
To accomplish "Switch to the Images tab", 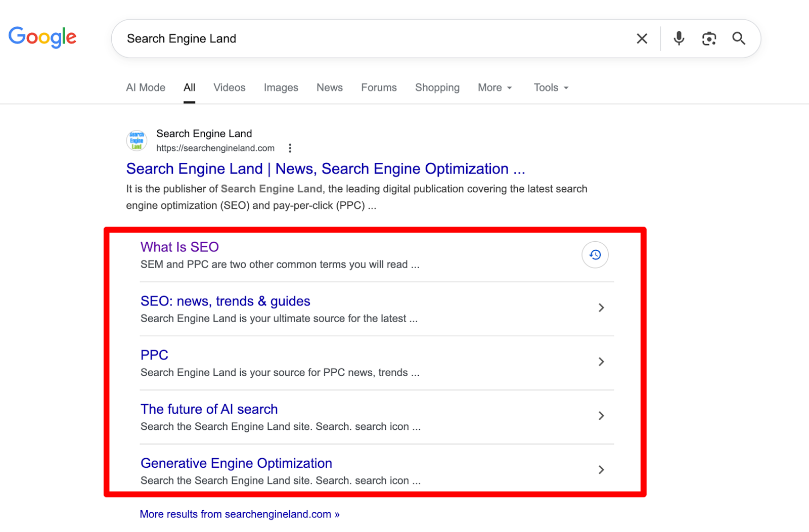I will point(281,87).
